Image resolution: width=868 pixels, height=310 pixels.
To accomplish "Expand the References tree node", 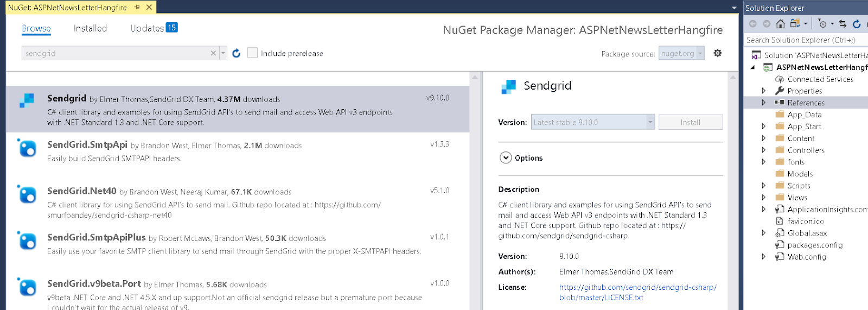I will (763, 103).
